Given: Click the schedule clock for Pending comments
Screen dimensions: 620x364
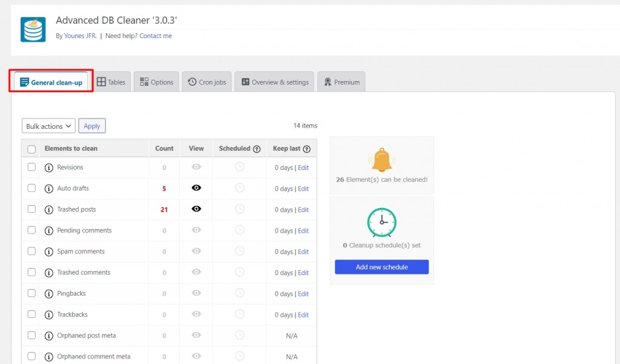Looking at the screenshot, I should pyautogui.click(x=240, y=230).
